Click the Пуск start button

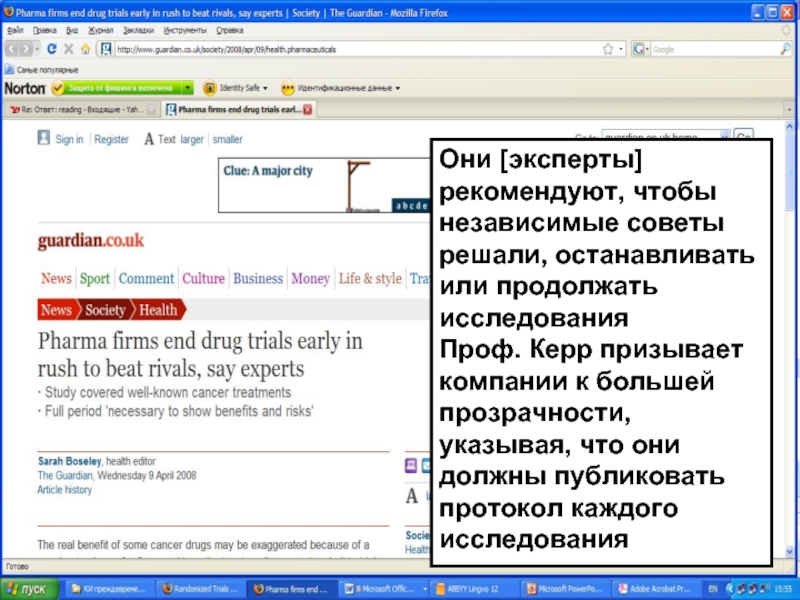coord(30,589)
